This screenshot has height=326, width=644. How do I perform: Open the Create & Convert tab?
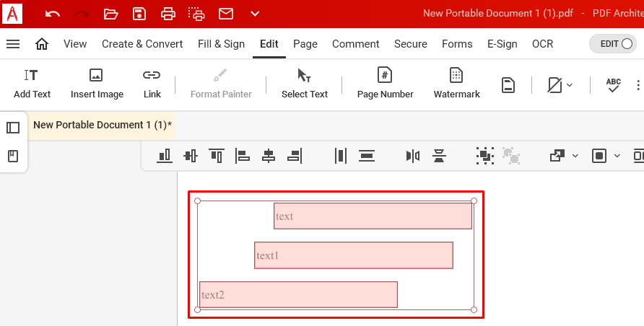point(142,44)
